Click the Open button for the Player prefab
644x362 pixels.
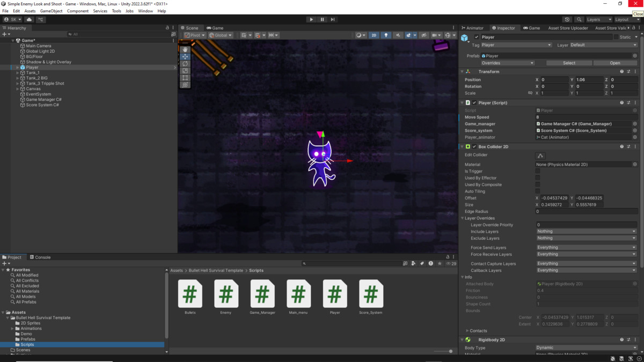point(615,63)
